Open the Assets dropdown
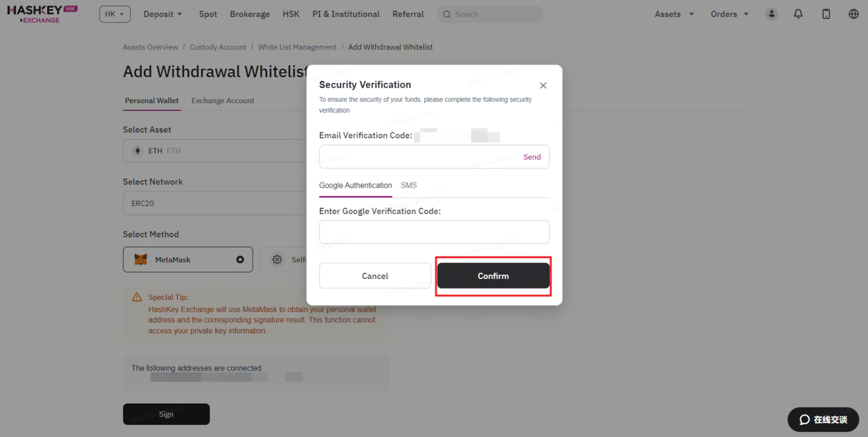868x437 pixels. pos(674,14)
